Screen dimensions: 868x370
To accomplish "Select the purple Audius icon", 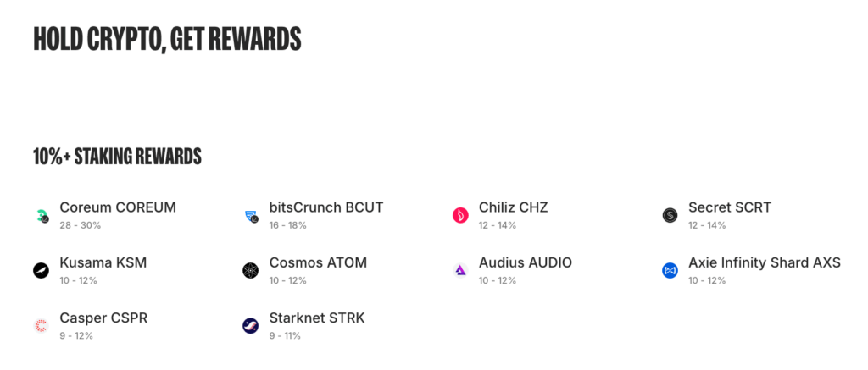I will [460, 271].
